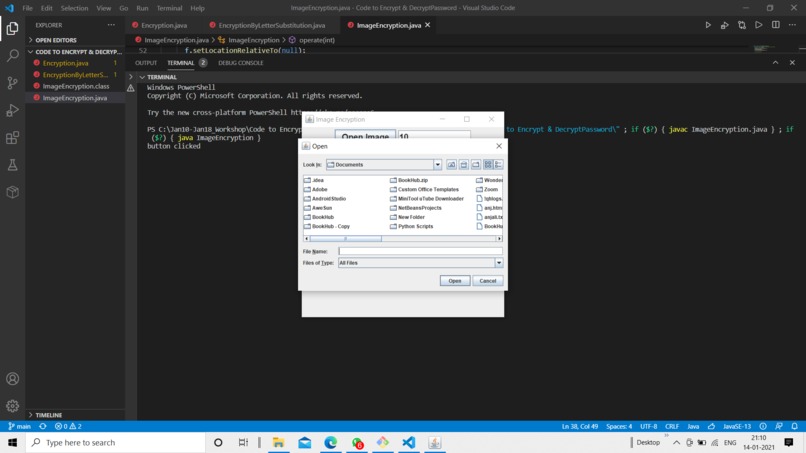Click the Java language mode in status bar
Viewport: 806px width, 453px height.
pos(693,426)
